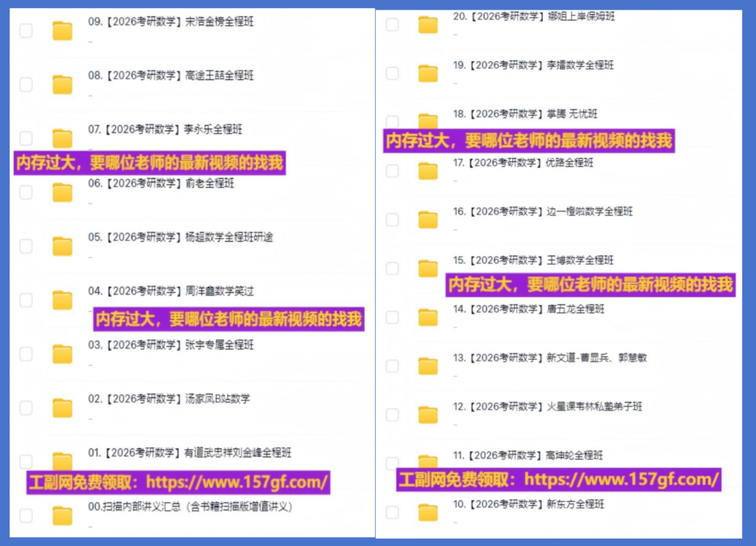Click the 01 有道武忠祥刘金峰全程班 title text
Viewport: 756px width, 546px height.
tap(190, 453)
